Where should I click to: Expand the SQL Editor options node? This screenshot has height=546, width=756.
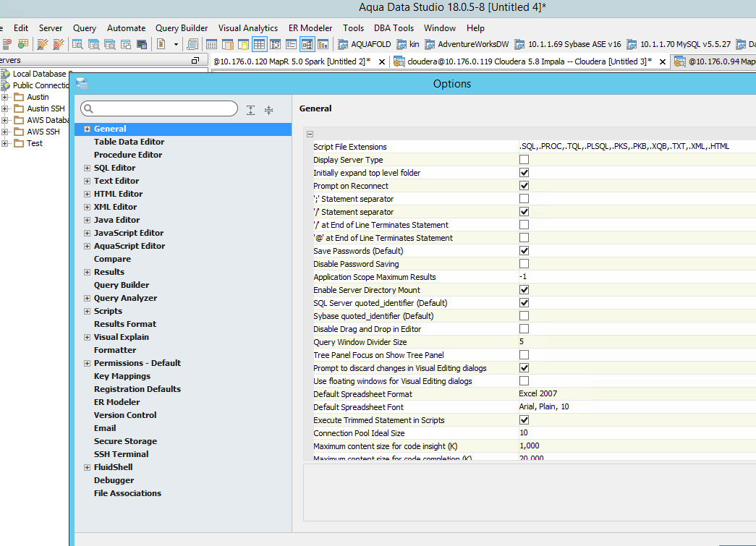click(88, 168)
